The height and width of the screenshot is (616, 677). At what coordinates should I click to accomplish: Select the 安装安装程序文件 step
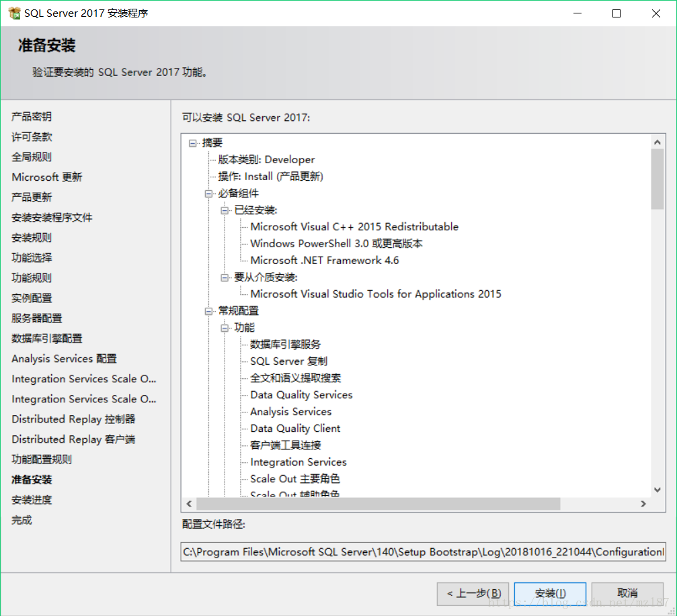[52, 218]
